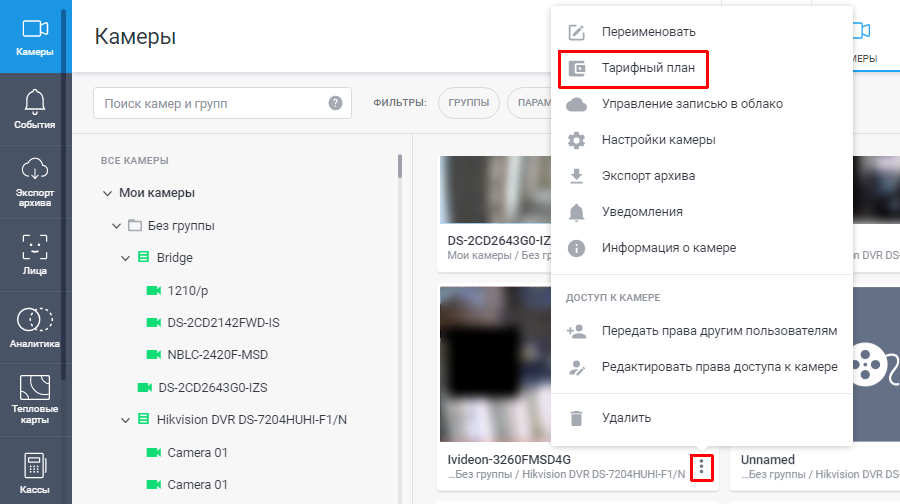Click the search help question icon

[x=335, y=103]
